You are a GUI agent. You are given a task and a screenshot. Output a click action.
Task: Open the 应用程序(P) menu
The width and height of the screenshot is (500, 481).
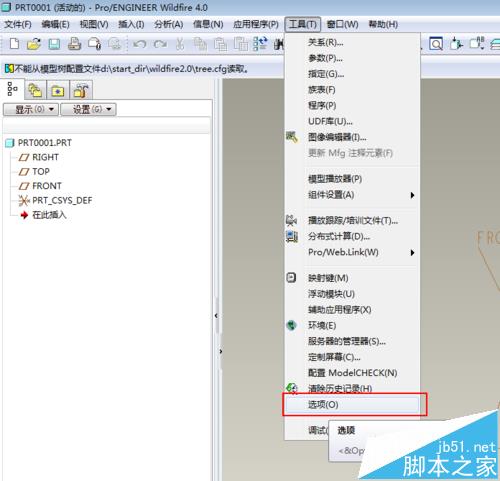(256, 24)
